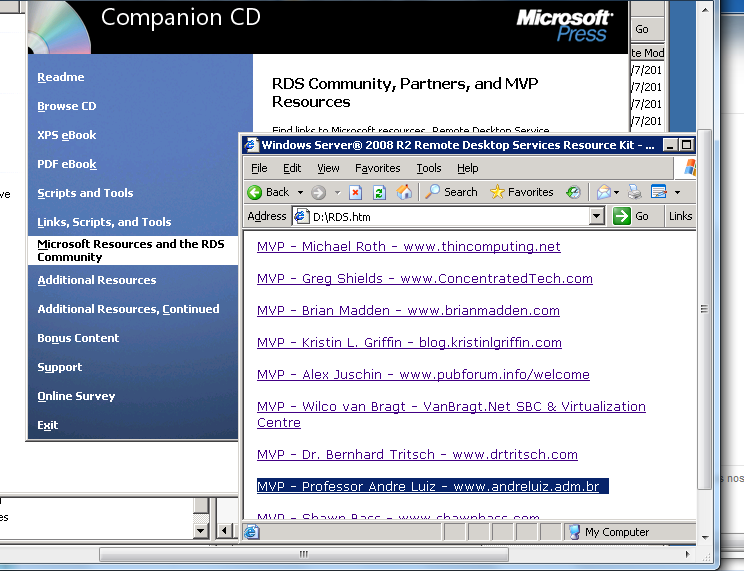Click the gray Forward arrow icon
Viewport: 744px width, 571px height.
318,192
